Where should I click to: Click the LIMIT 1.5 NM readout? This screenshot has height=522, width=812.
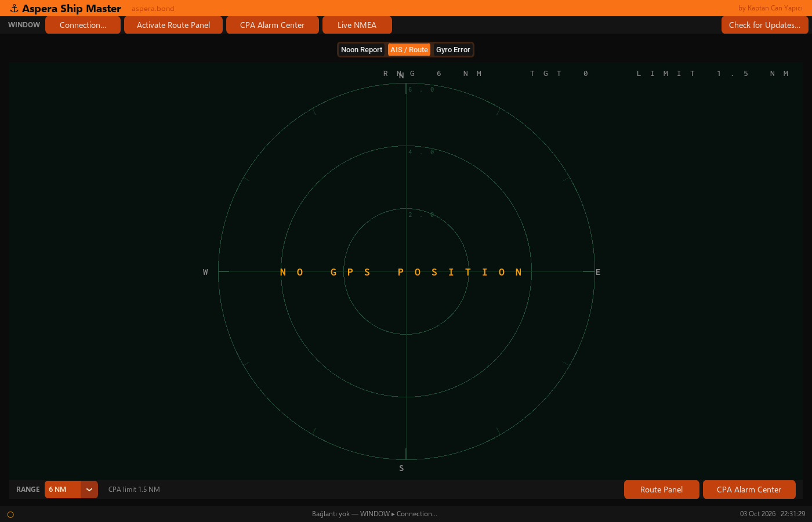[712, 74]
